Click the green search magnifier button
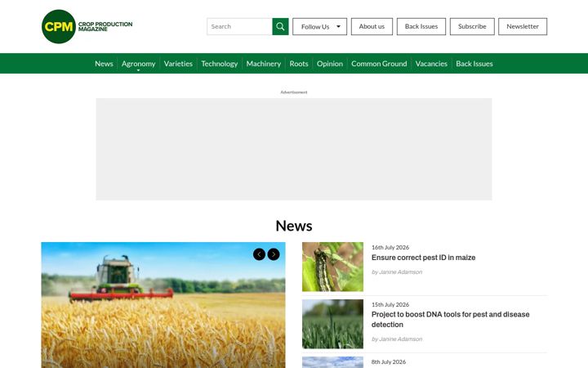This screenshot has height=368, width=588. click(280, 27)
